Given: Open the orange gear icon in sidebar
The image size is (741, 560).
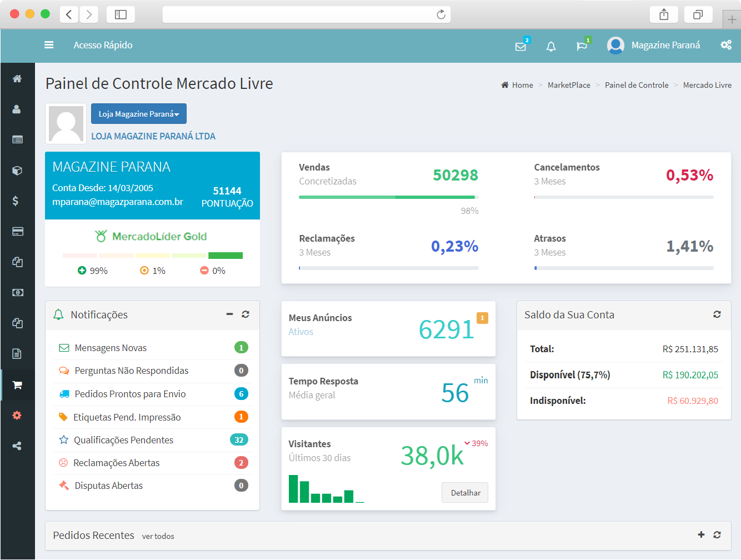Looking at the screenshot, I should pyautogui.click(x=17, y=415).
